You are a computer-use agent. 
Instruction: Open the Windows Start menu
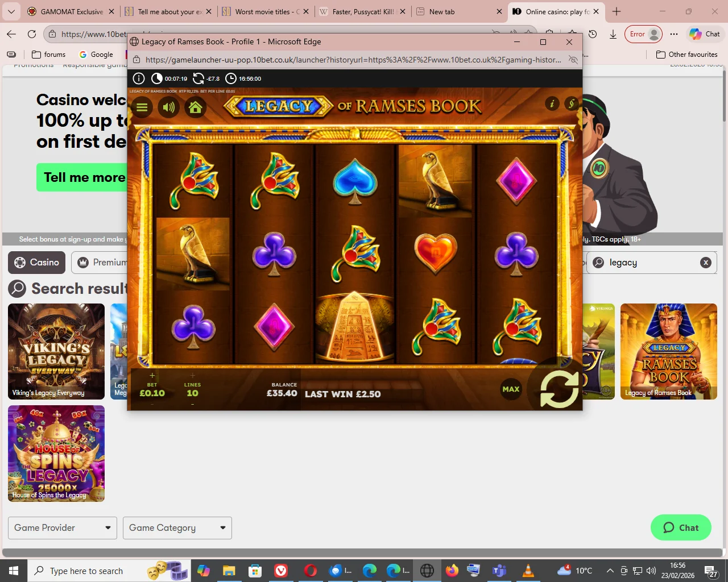click(14, 571)
